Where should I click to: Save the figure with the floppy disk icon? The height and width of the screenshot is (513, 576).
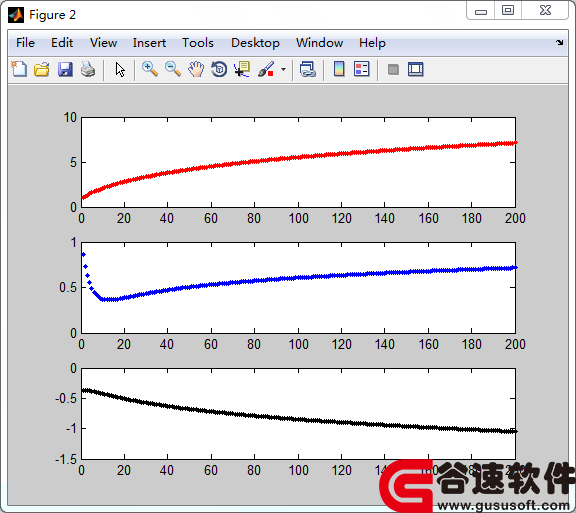tap(65, 69)
